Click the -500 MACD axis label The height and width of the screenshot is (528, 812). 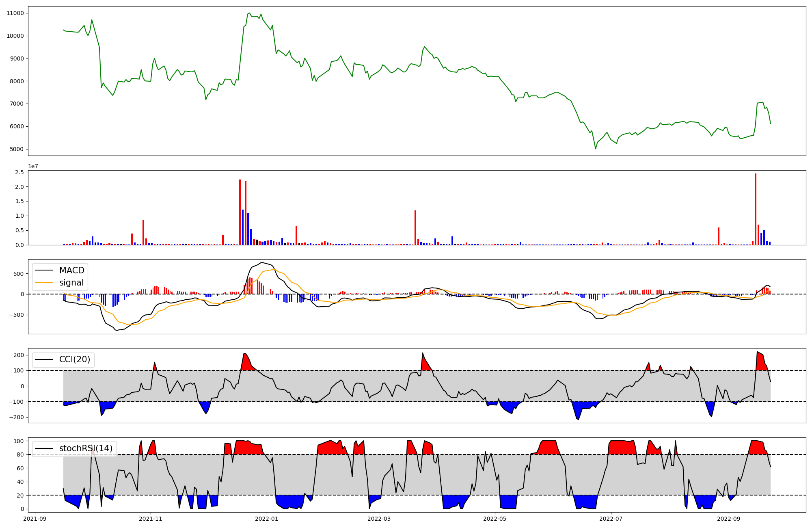tap(17, 315)
